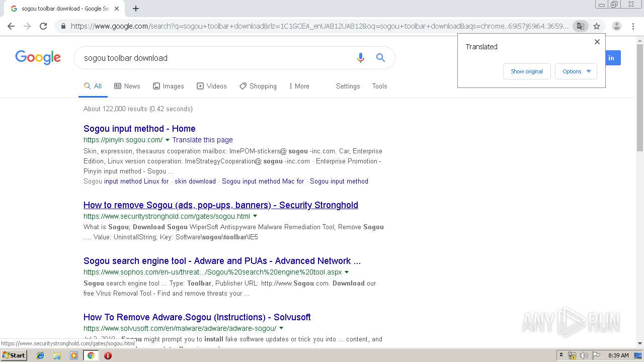Bookmark this page with the star icon
The height and width of the screenshot is (362, 644).
tap(597, 26)
